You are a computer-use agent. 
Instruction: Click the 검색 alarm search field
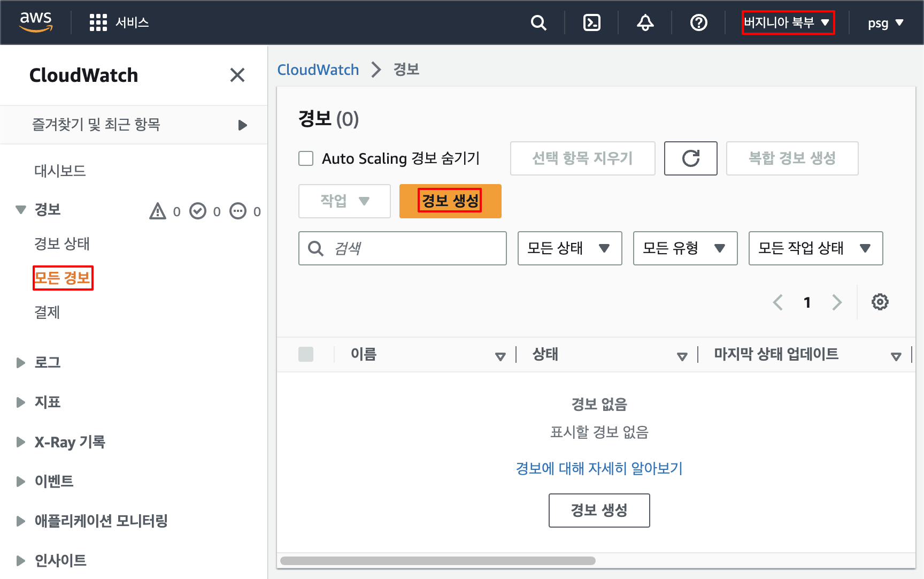[403, 248]
